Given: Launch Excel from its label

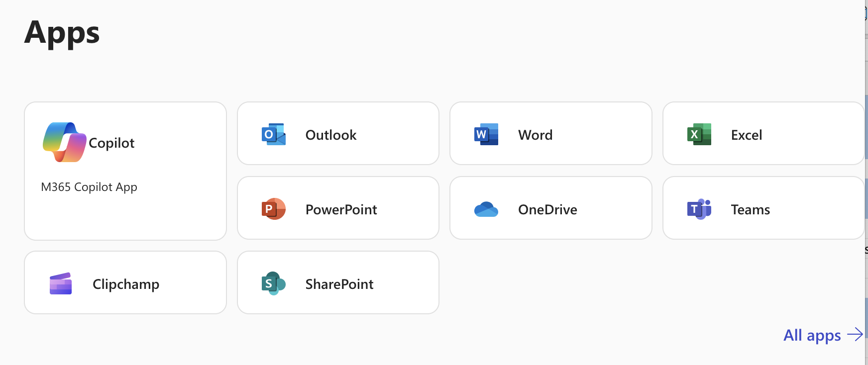Looking at the screenshot, I should pyautogui.click(x=747, y=135).
